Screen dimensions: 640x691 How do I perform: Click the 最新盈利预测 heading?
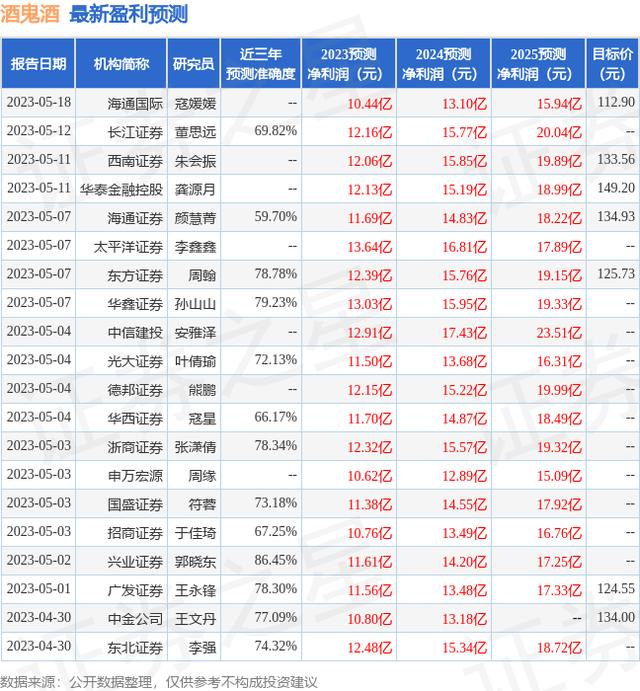click(129, 14)
